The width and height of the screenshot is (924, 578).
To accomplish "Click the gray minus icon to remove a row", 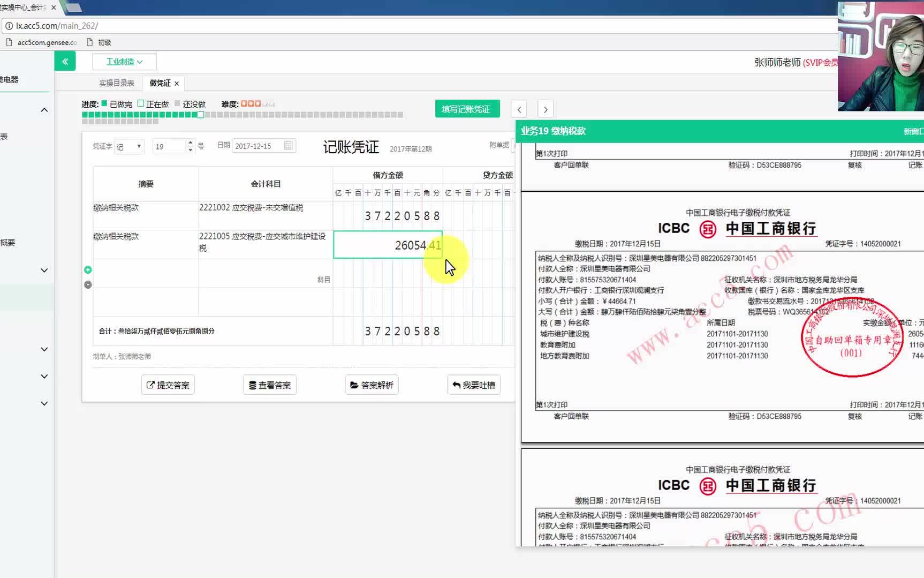I will point(87,284).
